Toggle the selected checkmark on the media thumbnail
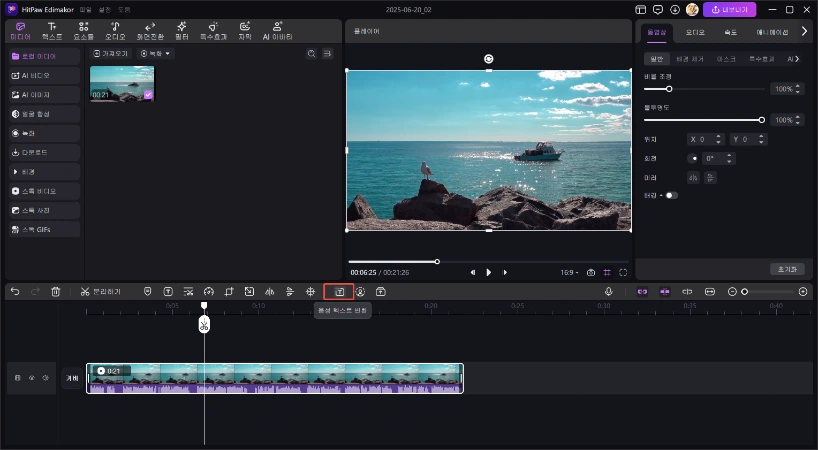This screenshot has height=450, width=818. click(x=148, y=94)
